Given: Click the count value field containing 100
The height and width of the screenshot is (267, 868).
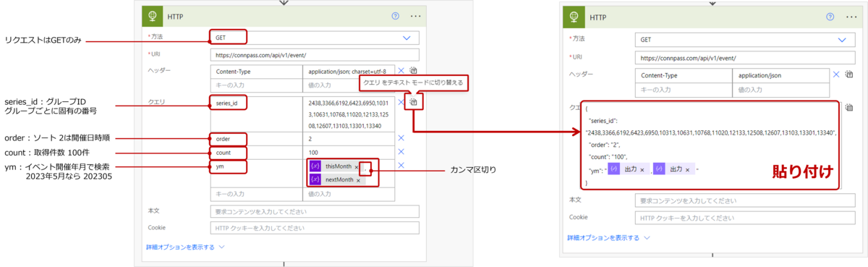Looking at the screenshot, I should point(348,153).
